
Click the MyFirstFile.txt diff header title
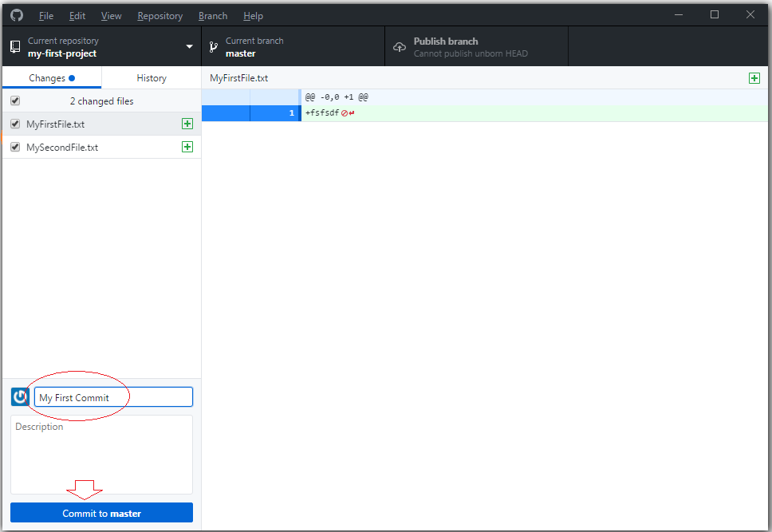coord(238,78)
